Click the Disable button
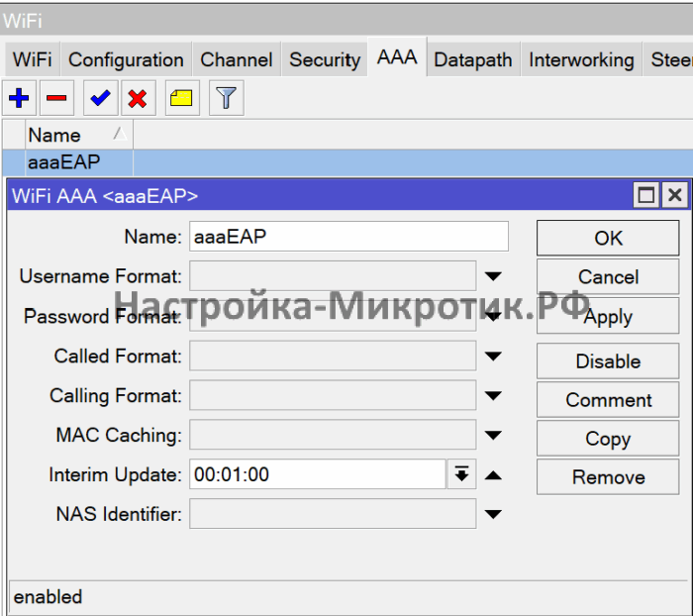This screenshot has width=693, height=616. tap(608, 361)
